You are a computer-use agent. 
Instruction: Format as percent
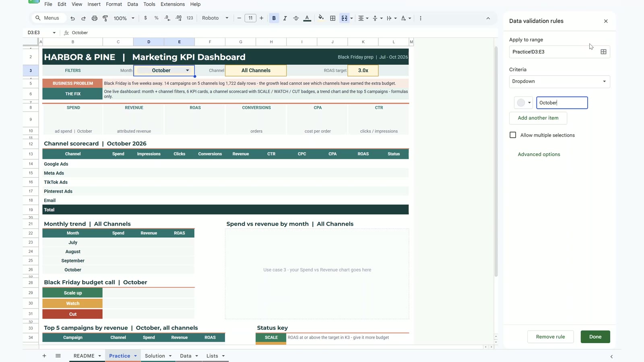coord(156,18)
